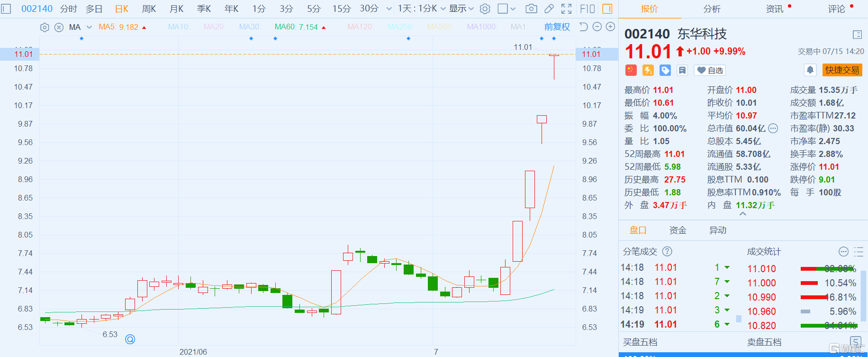
Task: Open the stock detail layout icon
Action: click(857, 34)
